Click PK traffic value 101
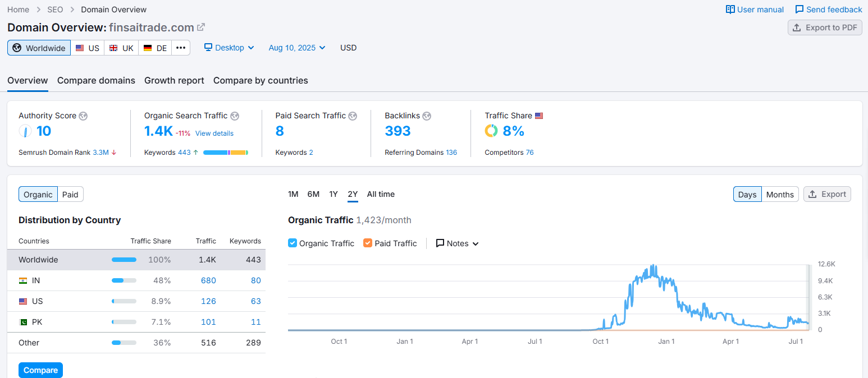Viewport: 868px width, 378px height. tap(208, 322)
